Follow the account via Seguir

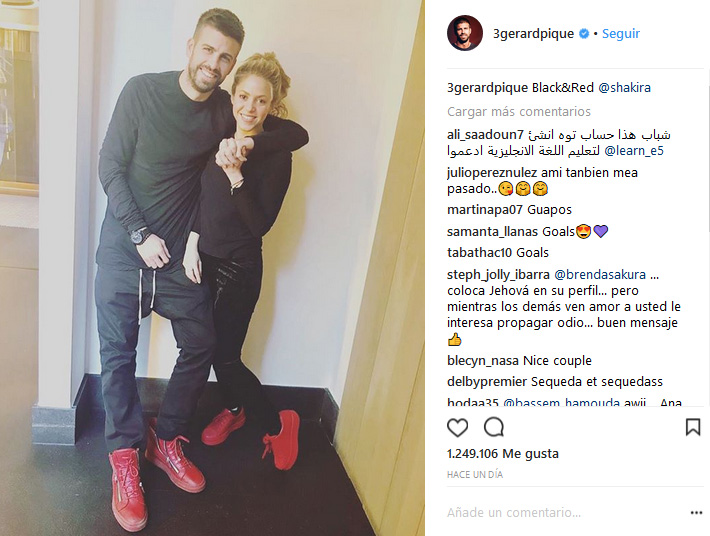tap(621, 34)
